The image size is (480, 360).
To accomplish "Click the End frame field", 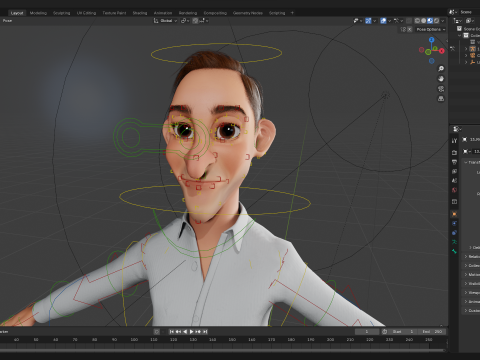I will 432,332.
